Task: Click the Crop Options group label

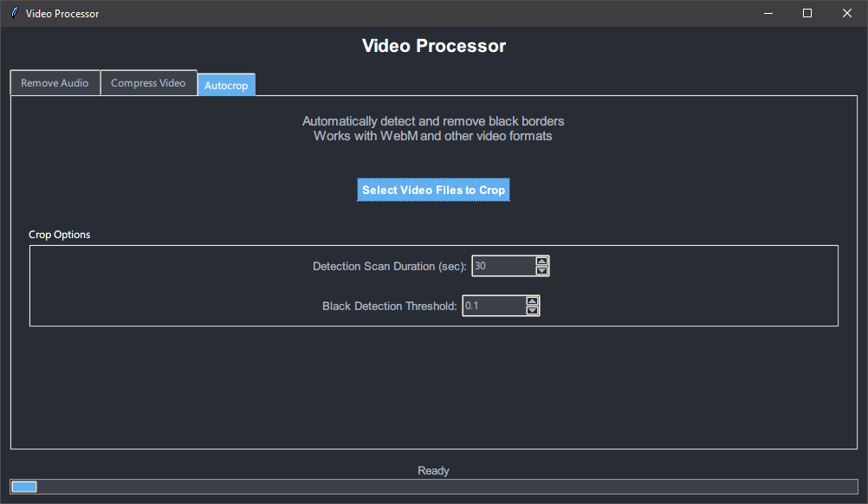Action: point(59,235)
